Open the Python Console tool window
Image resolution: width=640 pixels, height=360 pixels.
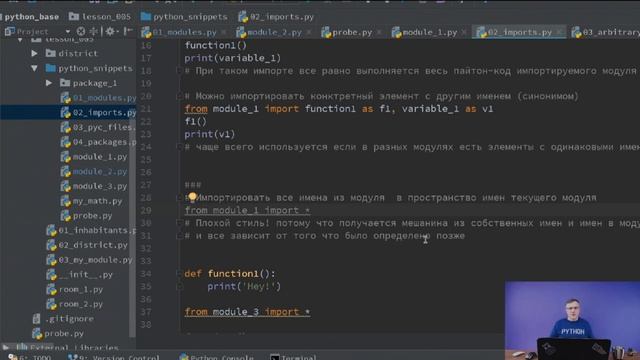coord(216,357)
